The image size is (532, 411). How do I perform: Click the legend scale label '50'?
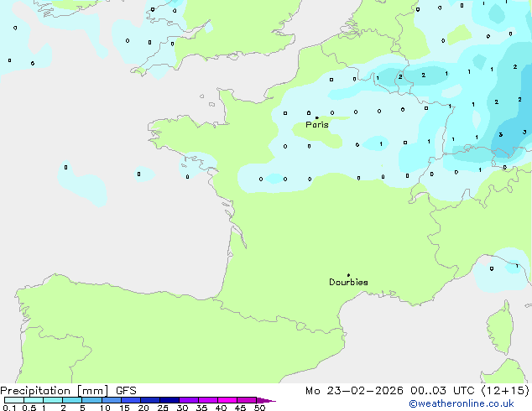click(x=259, y=408)
